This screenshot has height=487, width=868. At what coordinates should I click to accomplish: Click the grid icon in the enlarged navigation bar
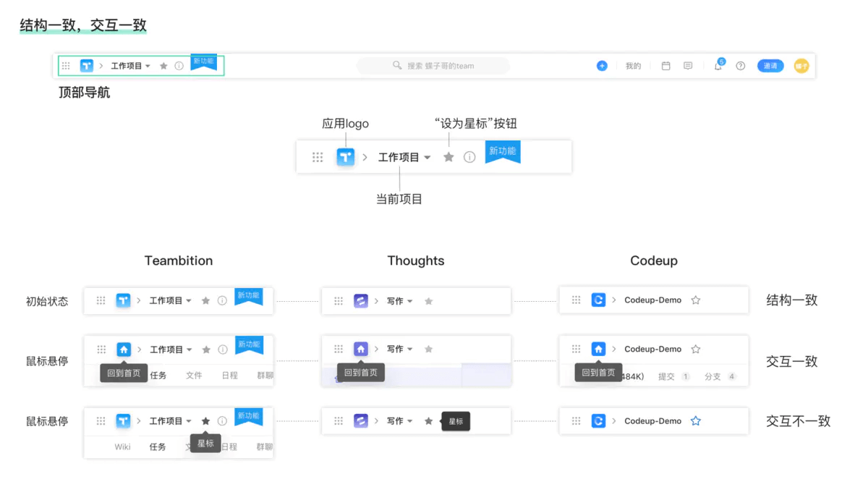pyautogui.click(x=318, y=157)
